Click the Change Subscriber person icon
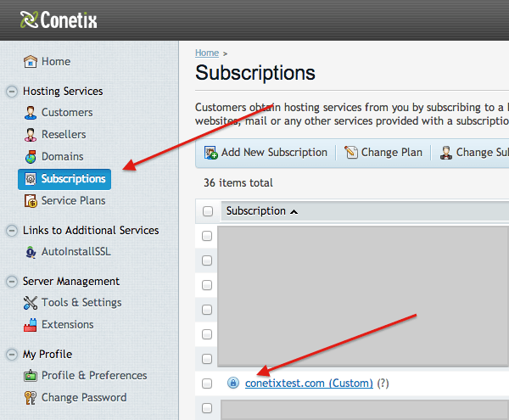The image size is (509, 420). (446, 153)
